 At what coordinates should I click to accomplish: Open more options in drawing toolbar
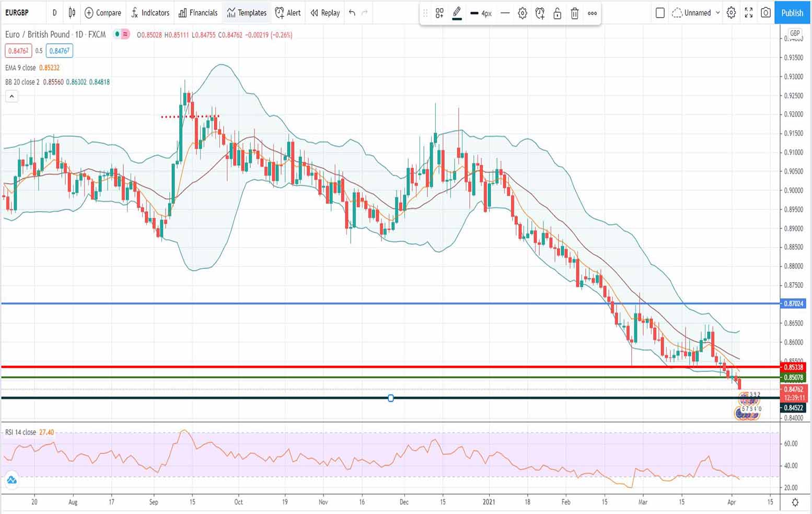(x=592, y=14)
